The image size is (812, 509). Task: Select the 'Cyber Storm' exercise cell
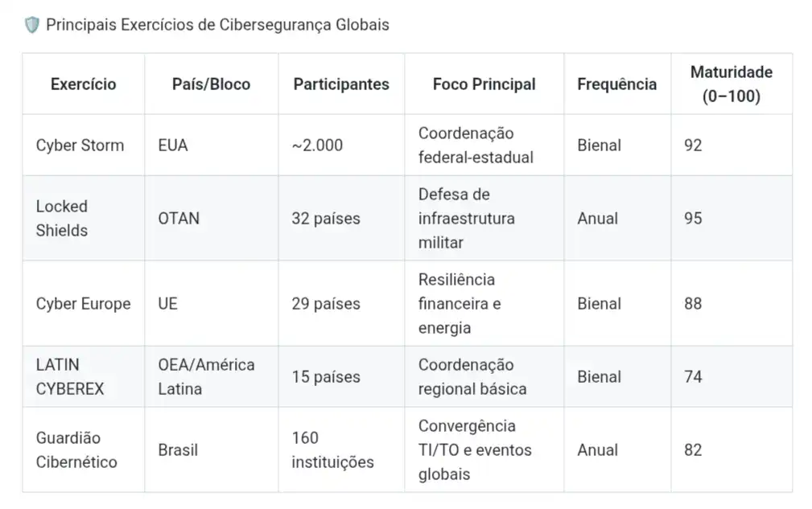(x=80, y=146)
